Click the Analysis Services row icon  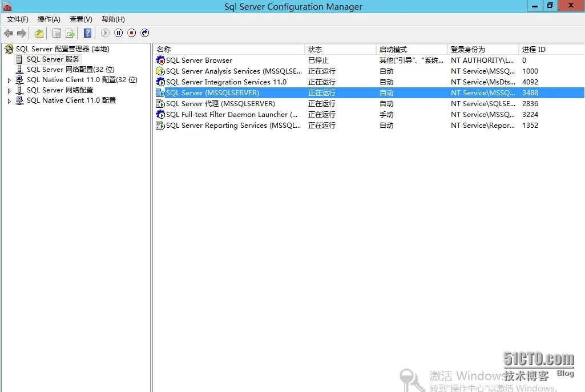click(x=160, y=71)
